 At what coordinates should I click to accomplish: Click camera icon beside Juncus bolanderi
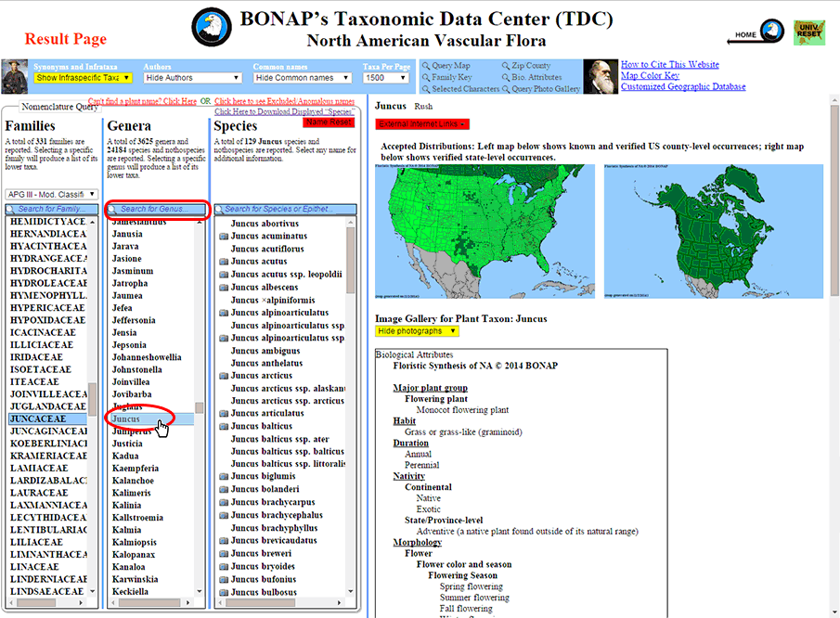click(224, 489)
